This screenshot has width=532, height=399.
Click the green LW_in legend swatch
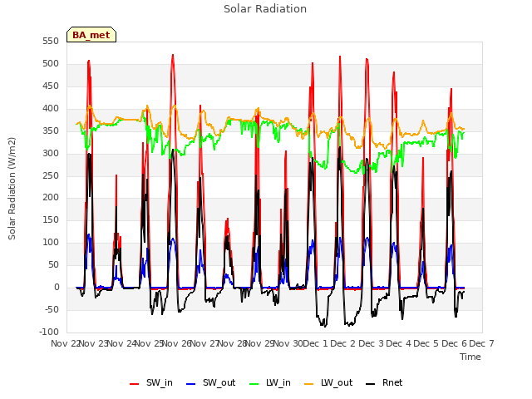pyautogui.click(x=254, y=384)
